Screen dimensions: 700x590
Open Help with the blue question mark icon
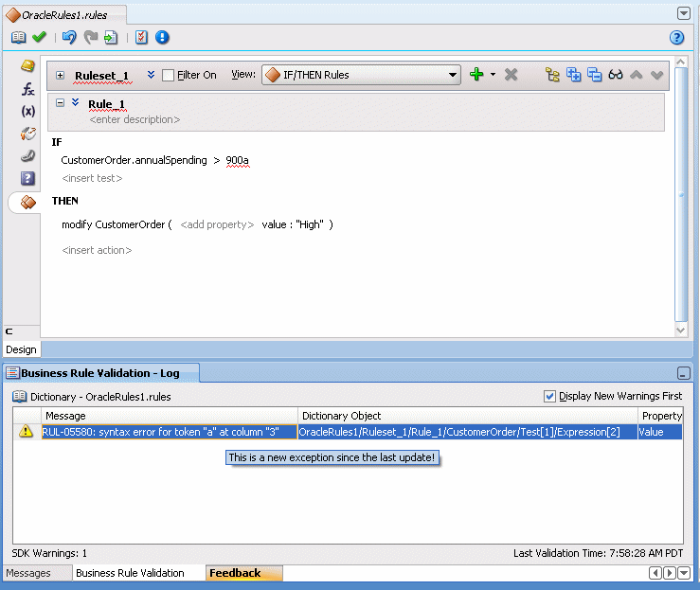[x=676, y=37]
